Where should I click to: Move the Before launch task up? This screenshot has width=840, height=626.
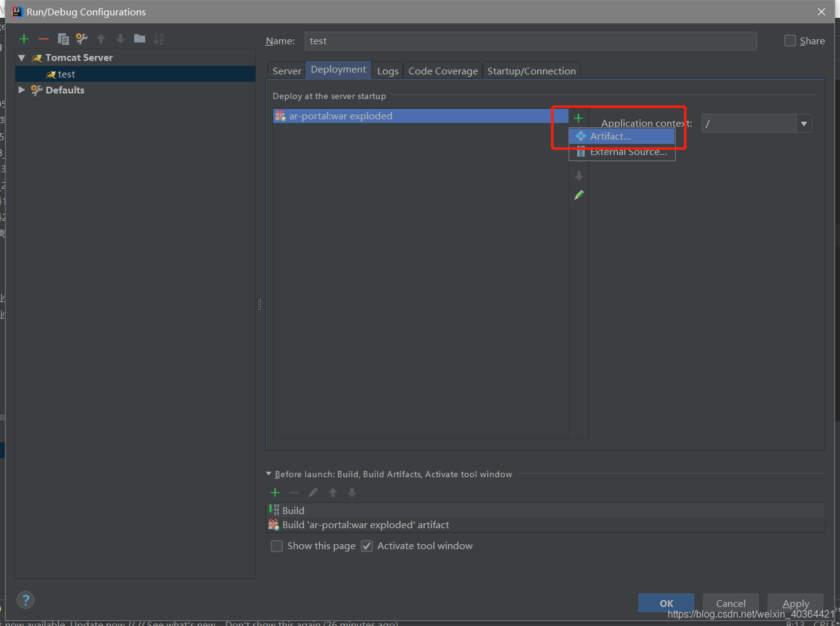(333, 493)
